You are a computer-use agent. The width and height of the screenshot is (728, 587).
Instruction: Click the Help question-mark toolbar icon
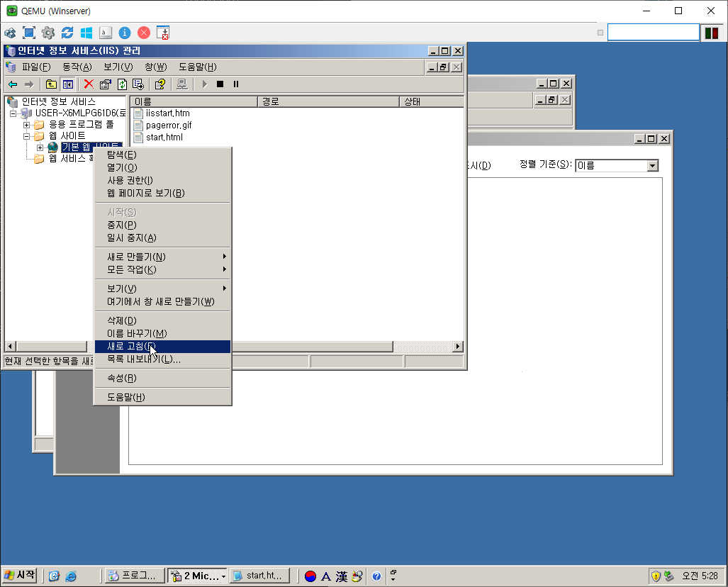[160, 84]
